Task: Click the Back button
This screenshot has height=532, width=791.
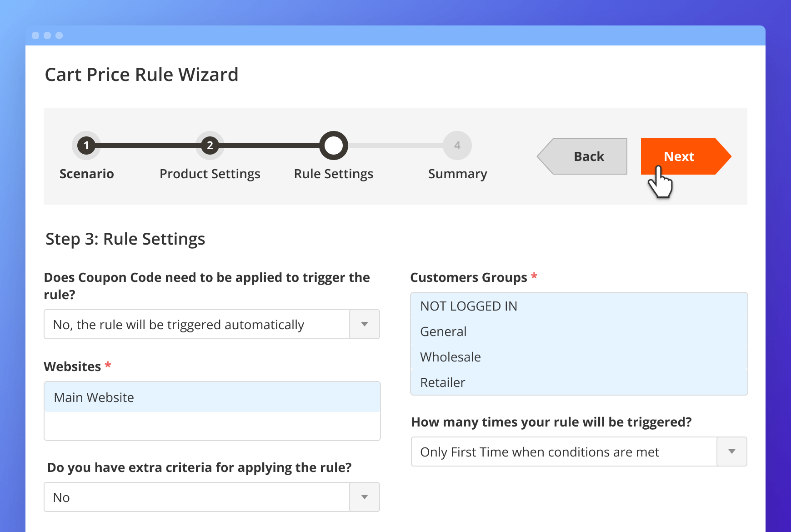Action: click(588, 156)
